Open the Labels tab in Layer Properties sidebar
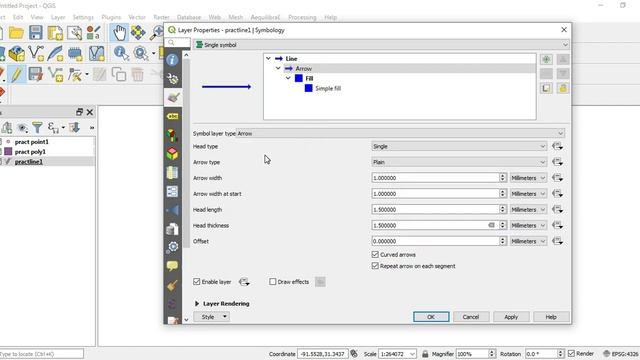Screen dimensions: 640x360 (173, 116)
